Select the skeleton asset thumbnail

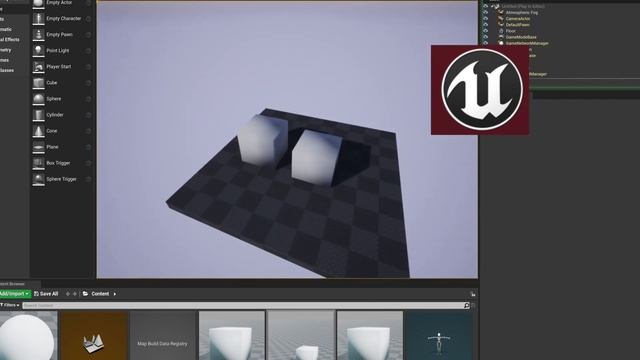click(x=439, y=336)
